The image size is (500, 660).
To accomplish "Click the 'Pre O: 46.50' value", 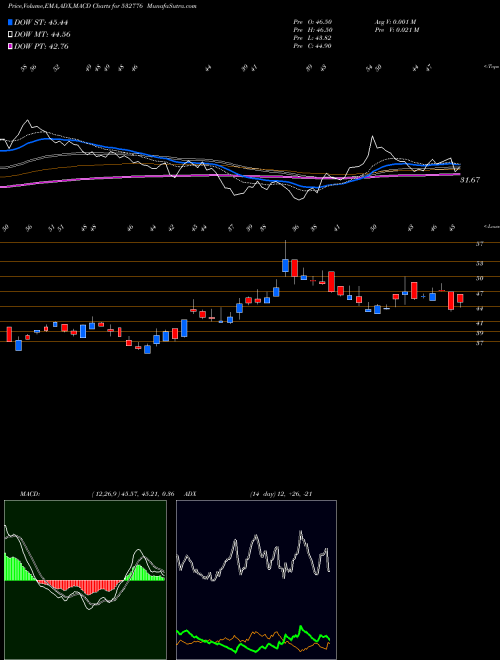I will tap(312, 22).
